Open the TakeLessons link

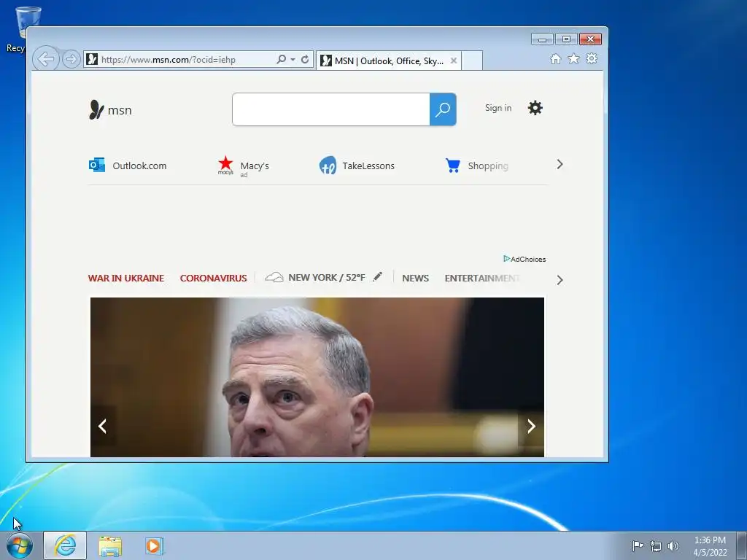368,166
